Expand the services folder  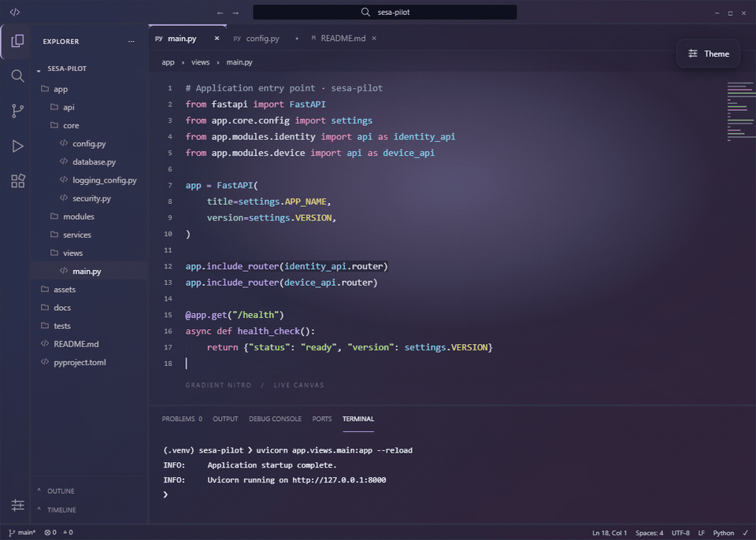click(x=89, y=235)
